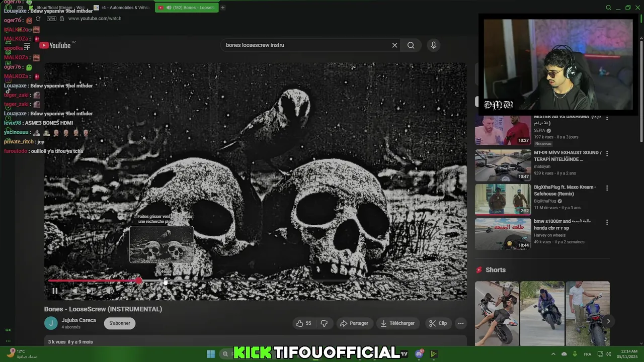
Task: Open the video player settings gear
Action: tap(422, 291)
